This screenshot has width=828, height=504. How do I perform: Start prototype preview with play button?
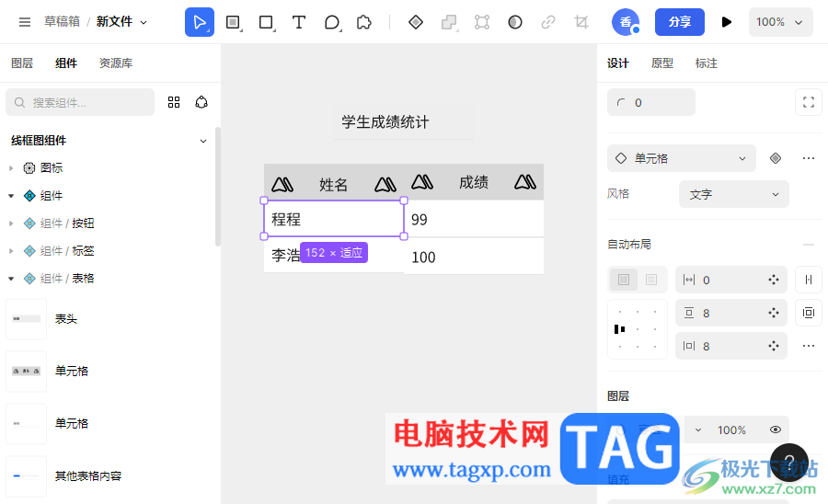coord(727,22)
